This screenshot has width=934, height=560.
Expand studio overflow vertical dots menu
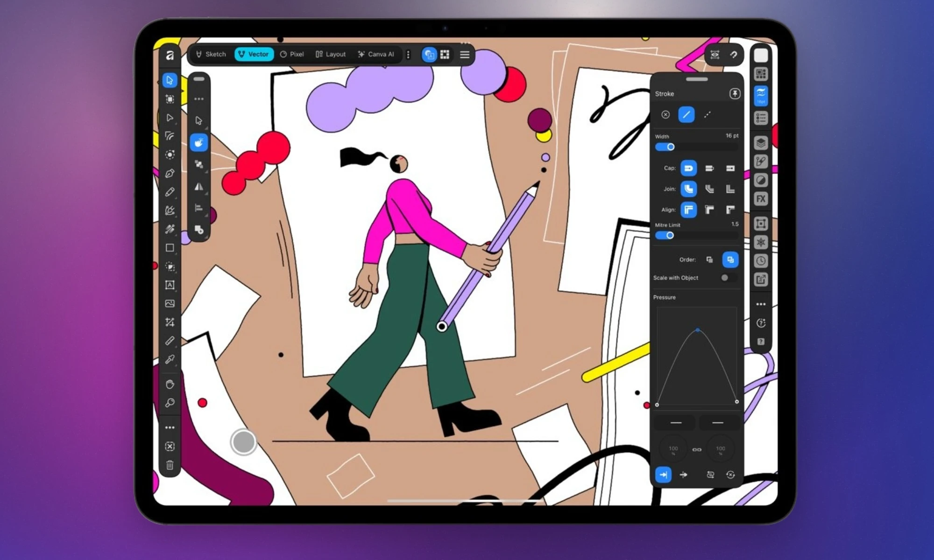(408, 55)
